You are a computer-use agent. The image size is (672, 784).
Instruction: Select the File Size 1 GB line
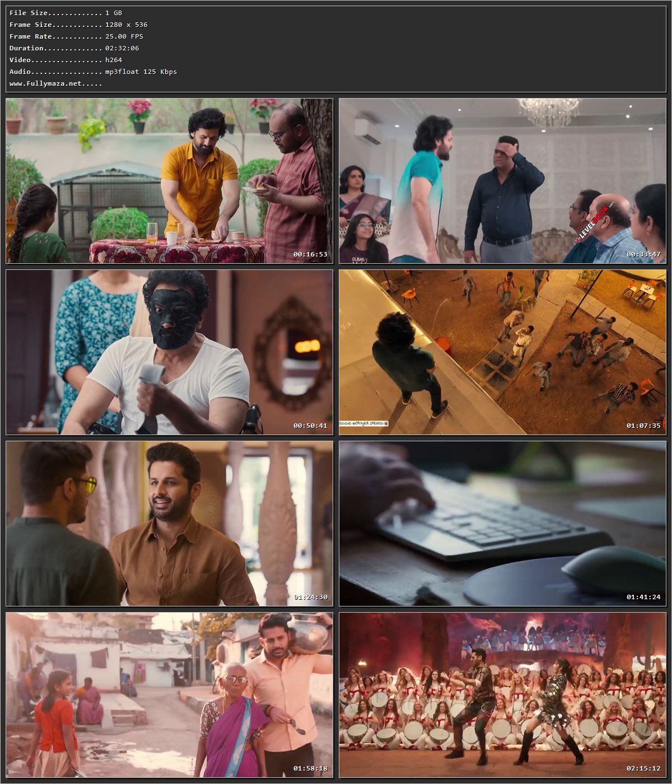point(66,13)
